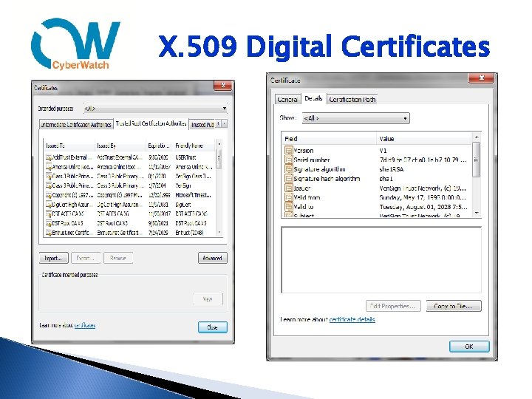Click the Value column header

pyautogui.click(x=424, y=139)
